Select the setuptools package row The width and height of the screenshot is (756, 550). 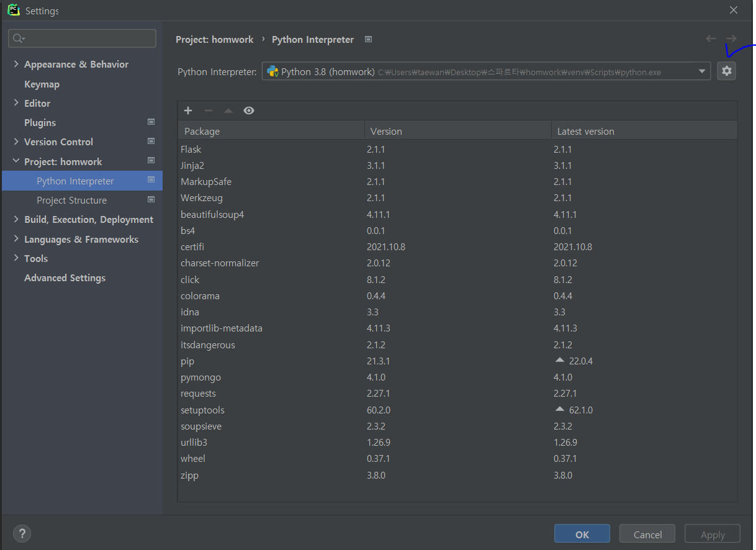click(457, 410)
